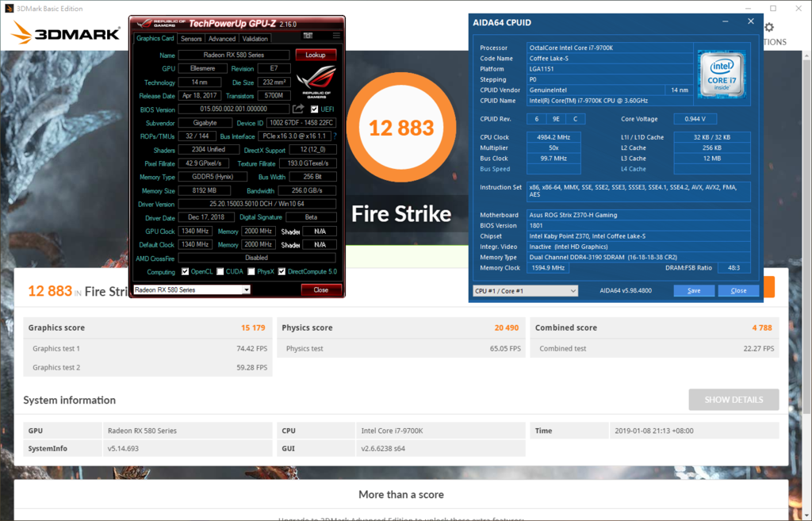Screen dimensions: 812x521
Task: Click the Multiplier 50x value
Action: pyautogui.click(x=553, y=147)
